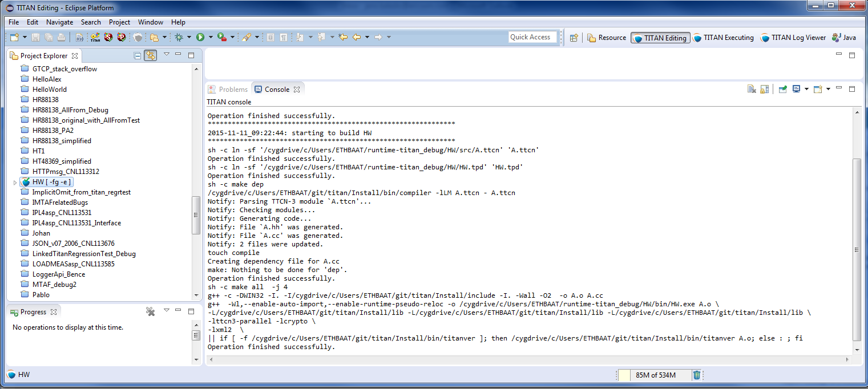This screenshot has width=868, height=389.
Task: Switch to the Java perspective
Action: 843,38
